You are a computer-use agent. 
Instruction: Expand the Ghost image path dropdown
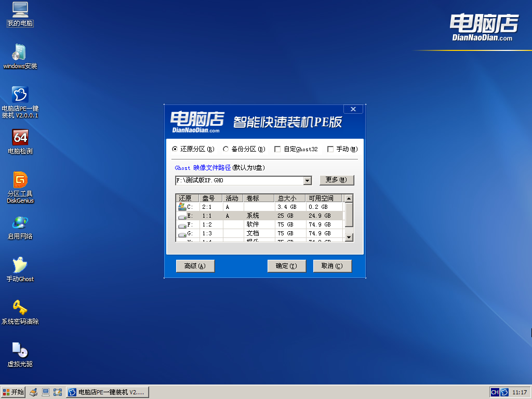pyautogui.click(x=307, y=180)
